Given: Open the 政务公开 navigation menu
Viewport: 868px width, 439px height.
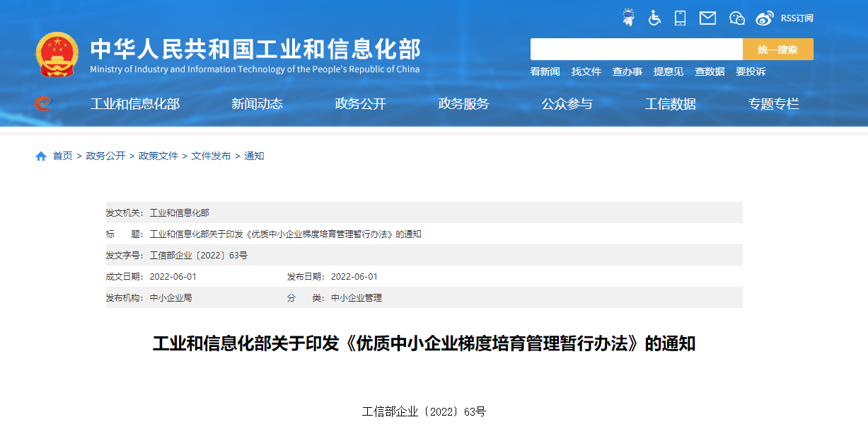Looking at the screenshot, I should [360, 104].
